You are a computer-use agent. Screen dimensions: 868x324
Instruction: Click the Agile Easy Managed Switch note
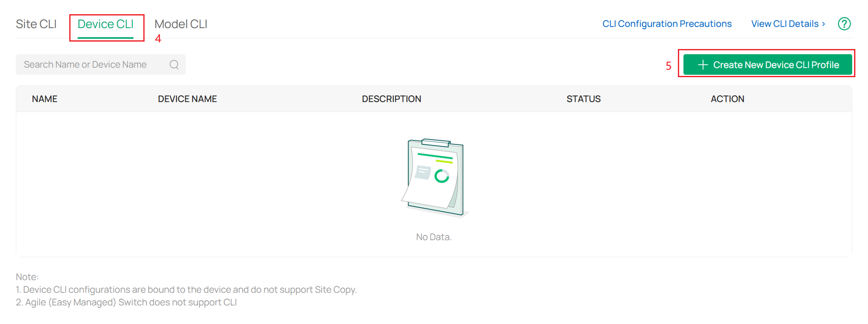[126, 302]
